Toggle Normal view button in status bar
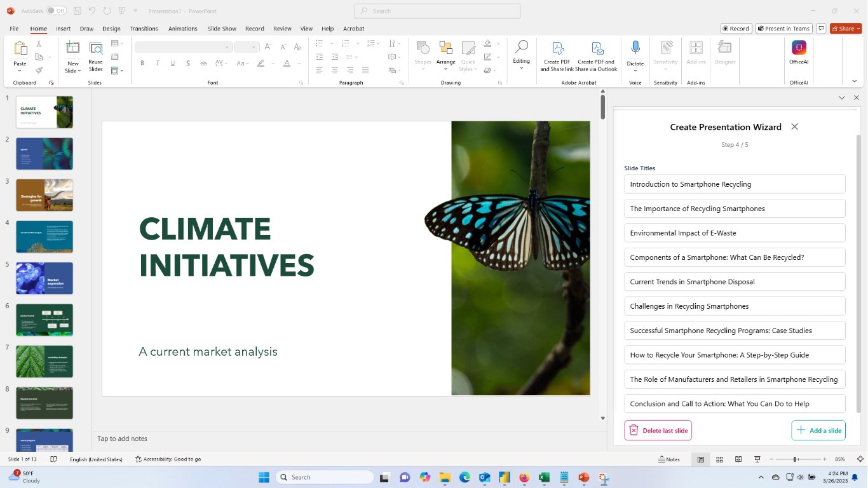The height and width of the screenshot is (488, 868). (x=700, y=459)
